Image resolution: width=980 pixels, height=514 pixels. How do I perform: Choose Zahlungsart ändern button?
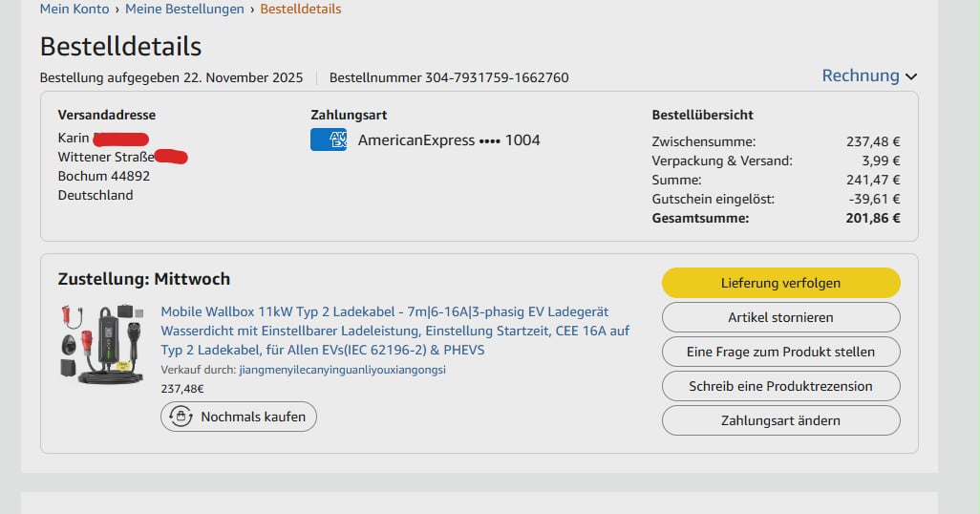(x=780, y=420)
